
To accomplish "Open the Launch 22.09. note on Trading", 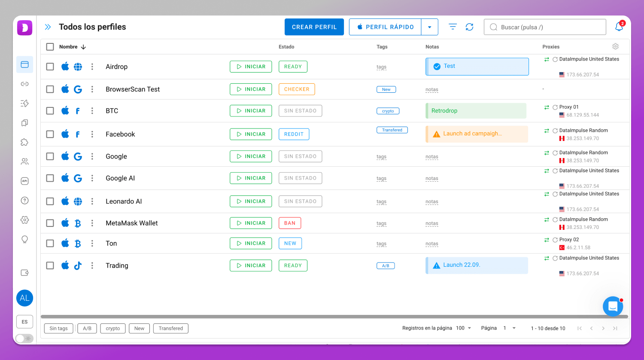I will coord(477,265).
